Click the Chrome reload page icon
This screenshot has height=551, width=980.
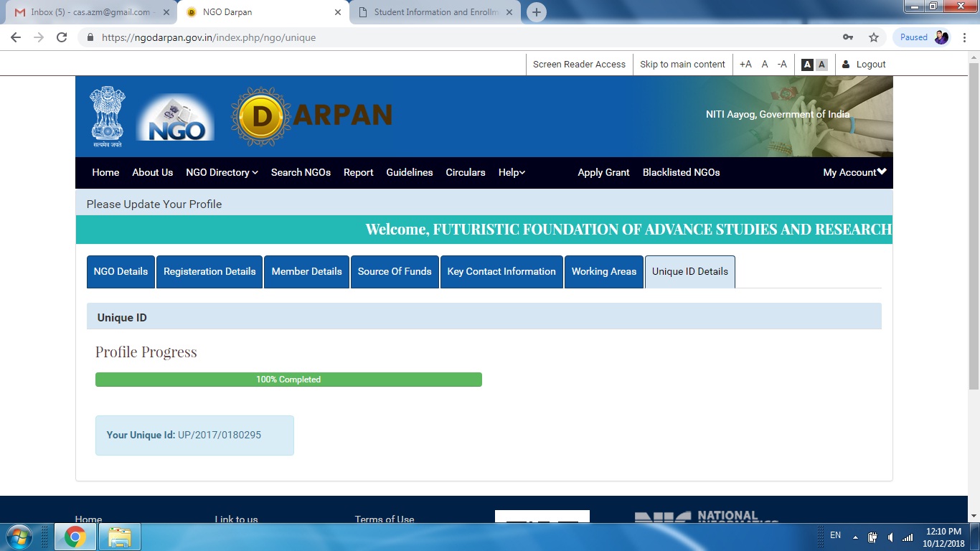[x=62, y=37]
